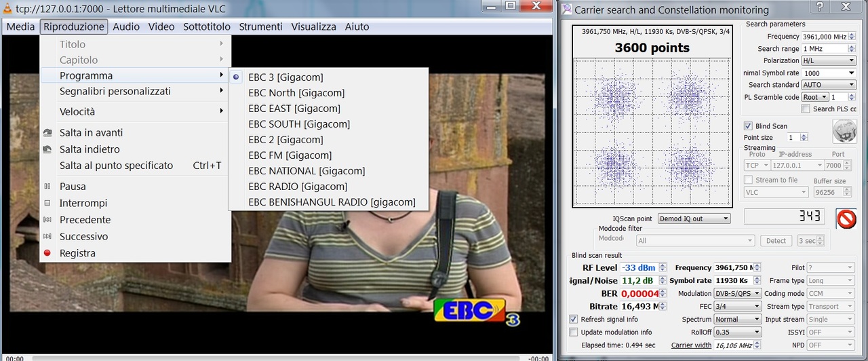Click the Symbol rate 11930 Ks spinner
Viewport: 868px width, 361px height.
(757, 281)
